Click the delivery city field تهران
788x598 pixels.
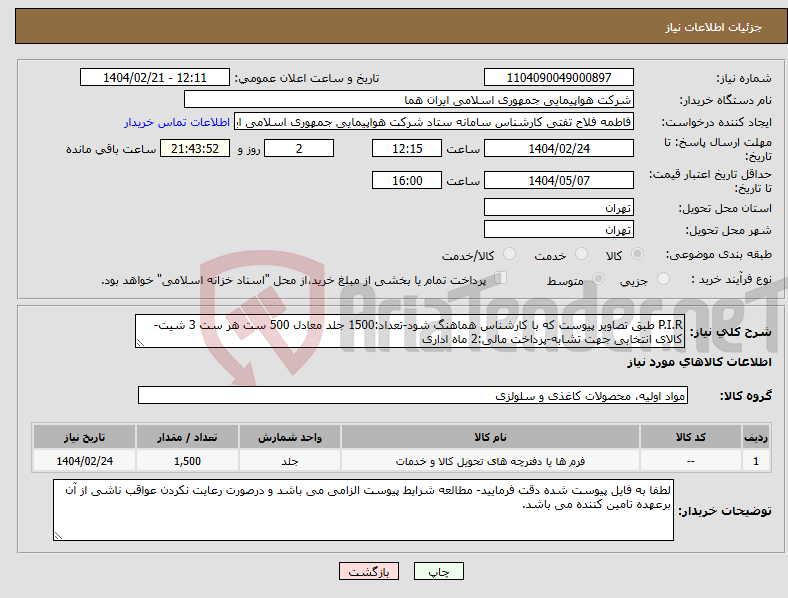point(558,229)
